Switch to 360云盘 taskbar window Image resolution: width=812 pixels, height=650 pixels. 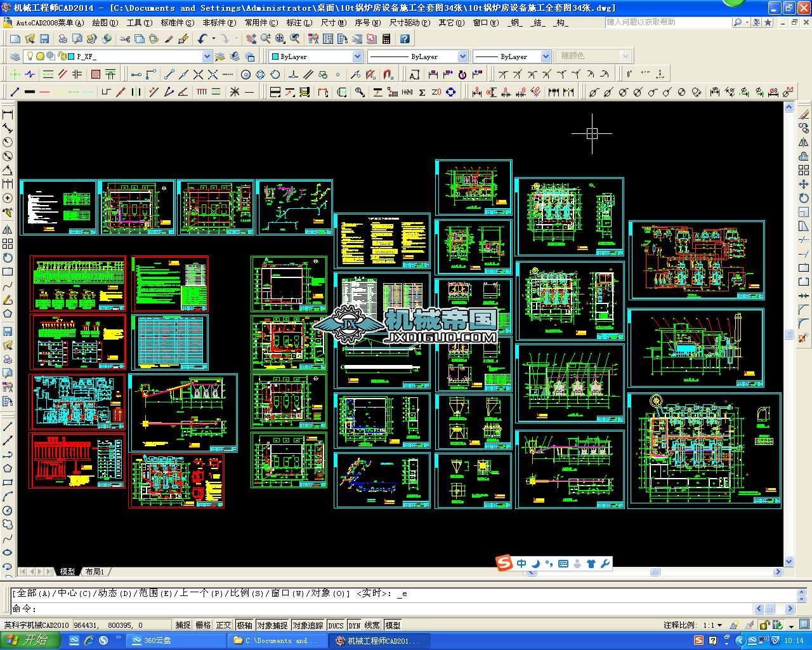click(x=176, y=641)
